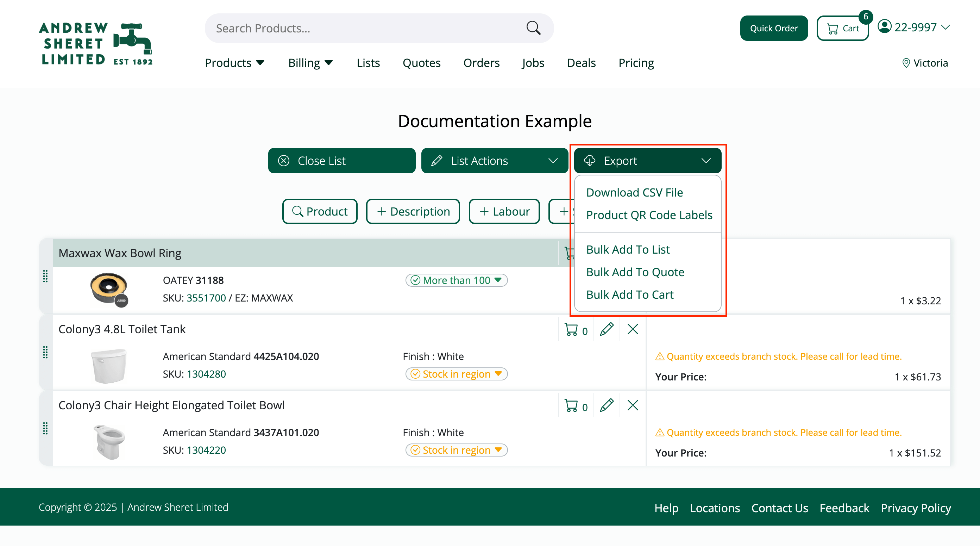Open the account 22-9997 dropdown
The width and height of the screenshot is (980, 546).
914,27
